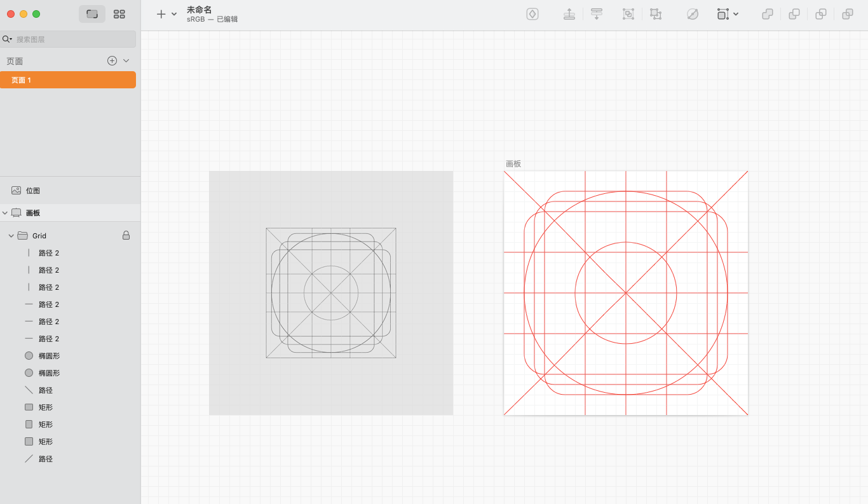This screenshot has width=868, height=504.
Task: Group layers using the Group icon
Action: point(628,14)
